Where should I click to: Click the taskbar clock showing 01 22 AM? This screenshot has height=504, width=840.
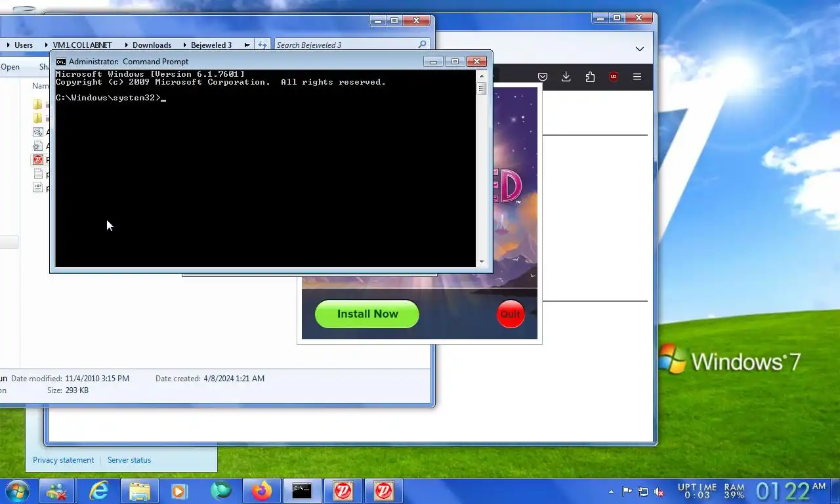pyautogui.click(x=791, y=491)
